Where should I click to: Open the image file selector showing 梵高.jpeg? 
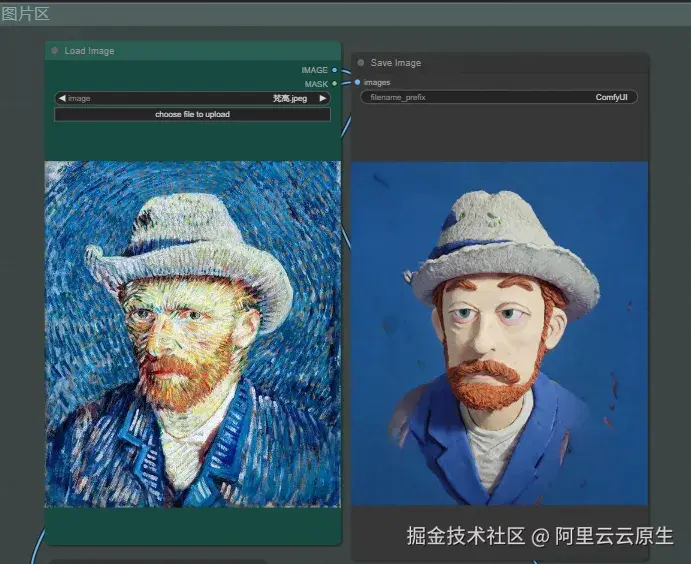pyautogui.click(x=193, y=98)
